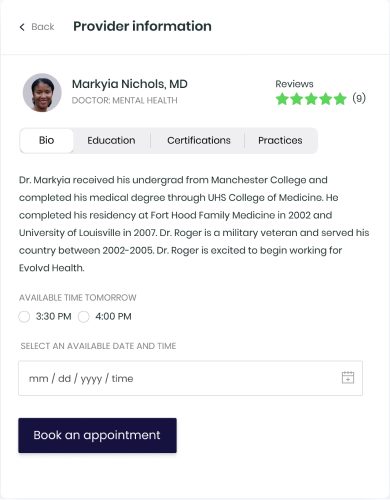
Task: Click the back chevron arrow icon
Action: [x=22, y=27]
